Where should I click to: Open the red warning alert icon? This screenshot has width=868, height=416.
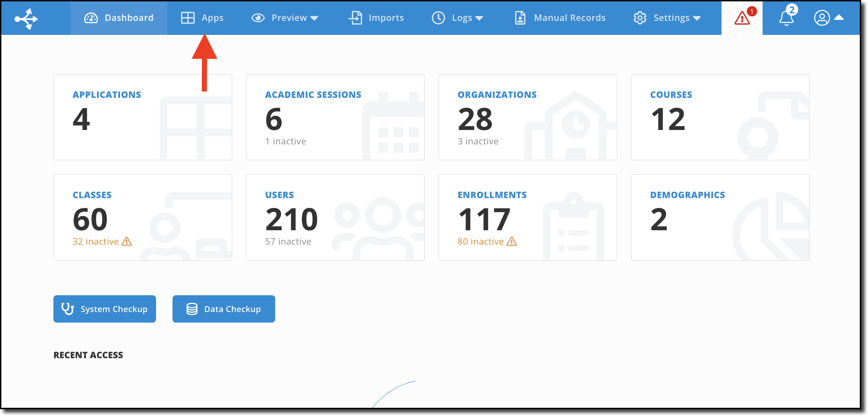click(x=742, y=18)
